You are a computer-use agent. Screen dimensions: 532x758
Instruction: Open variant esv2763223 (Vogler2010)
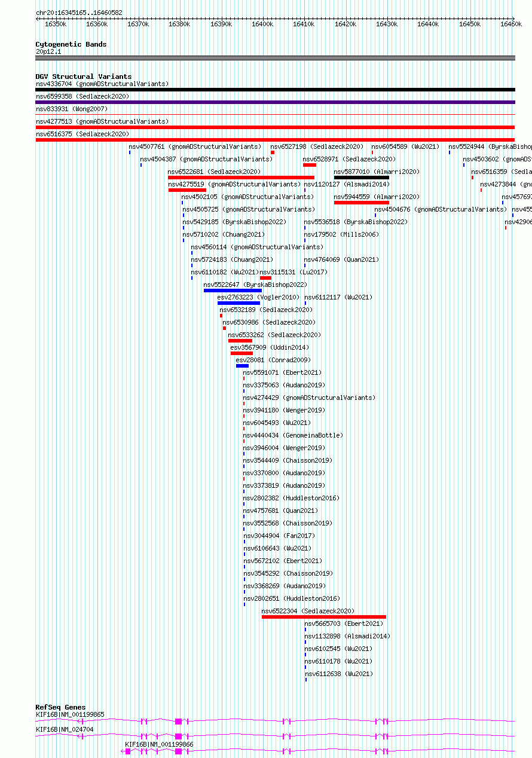(258, 297)
